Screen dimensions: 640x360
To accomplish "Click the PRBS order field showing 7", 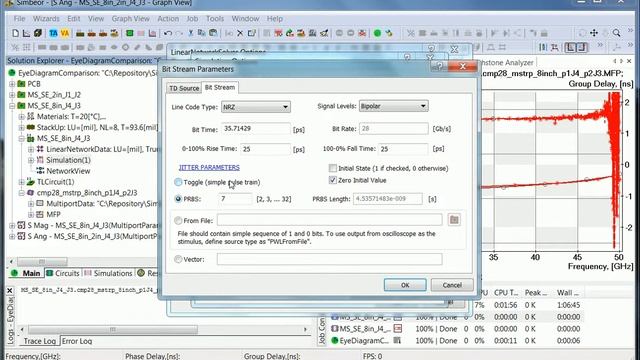I will [236, 199].
